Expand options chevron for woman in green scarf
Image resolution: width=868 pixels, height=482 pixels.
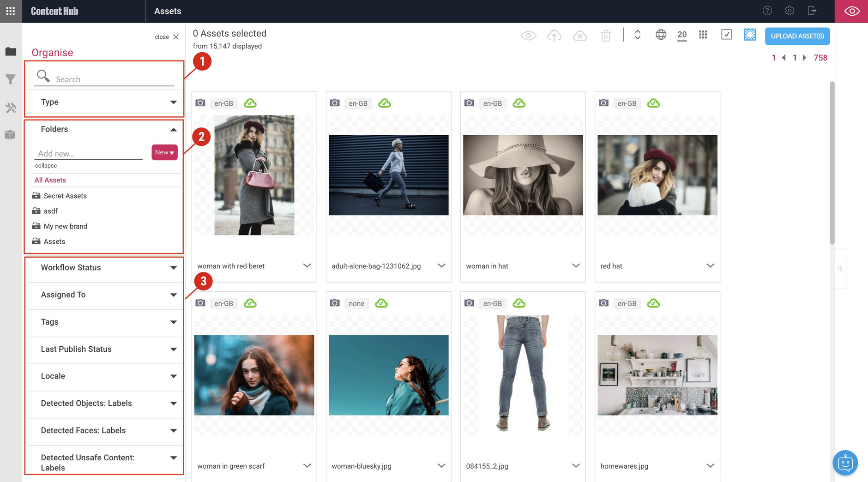307,465
